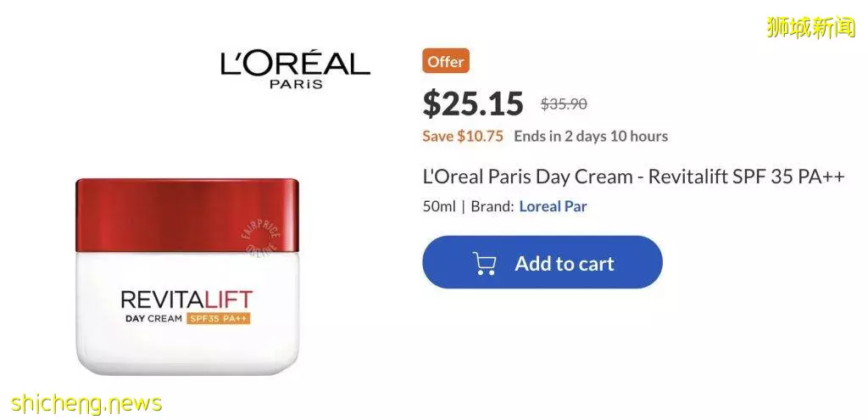The image size is (868, 420).
Task: Click the 50ml size label
Action: pyautogui.click(x=439, y=206)
